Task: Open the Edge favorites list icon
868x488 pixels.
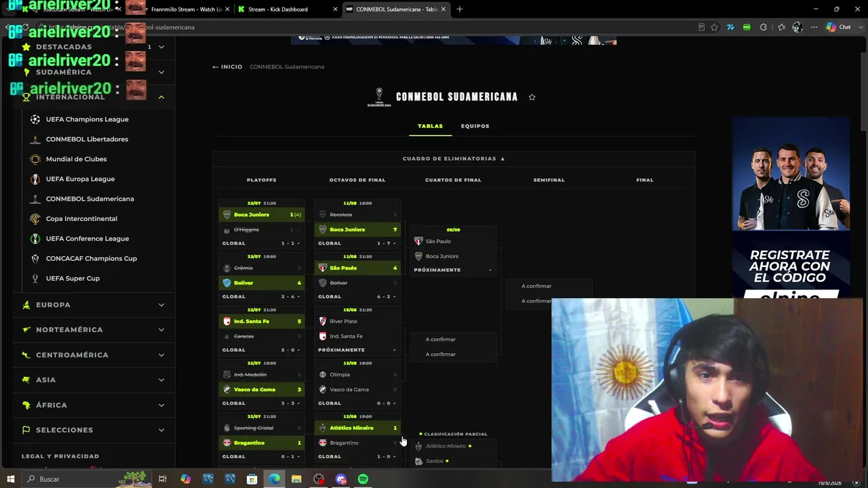Action: [781, 27]
